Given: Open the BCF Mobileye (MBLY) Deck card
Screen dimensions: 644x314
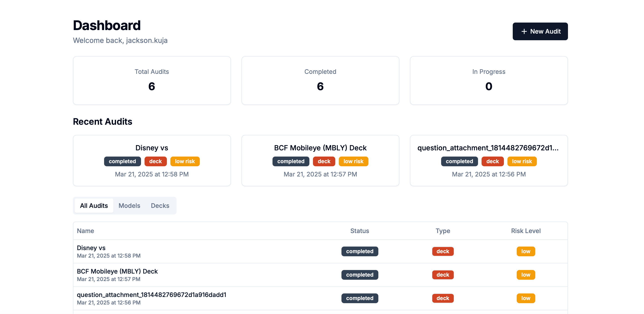Looking at the screenshot, I should tap(320, 161).
